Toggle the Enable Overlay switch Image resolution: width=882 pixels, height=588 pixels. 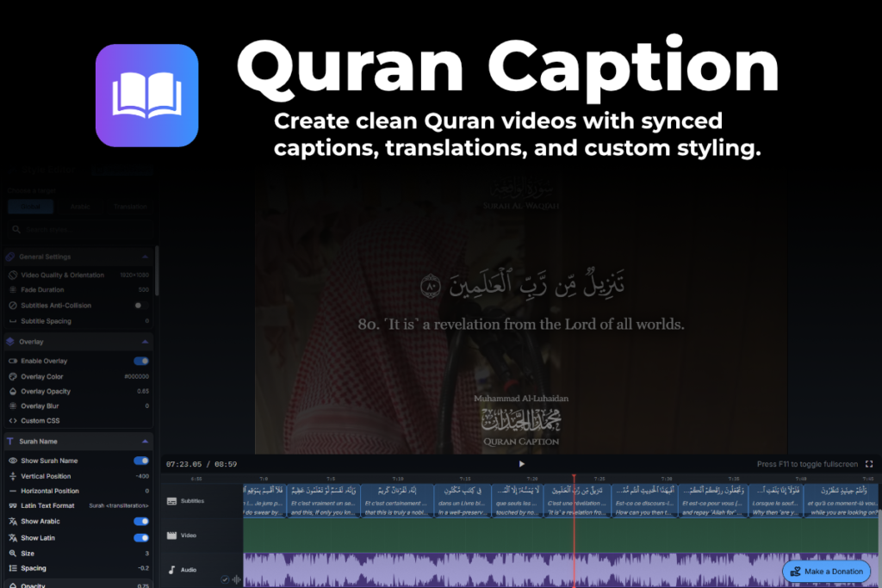[141, 361]
